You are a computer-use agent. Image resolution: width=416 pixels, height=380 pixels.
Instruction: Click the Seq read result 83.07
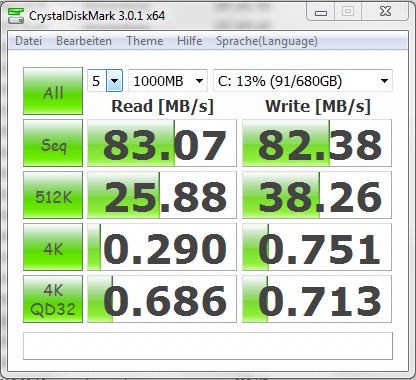[x=162, y=143]
